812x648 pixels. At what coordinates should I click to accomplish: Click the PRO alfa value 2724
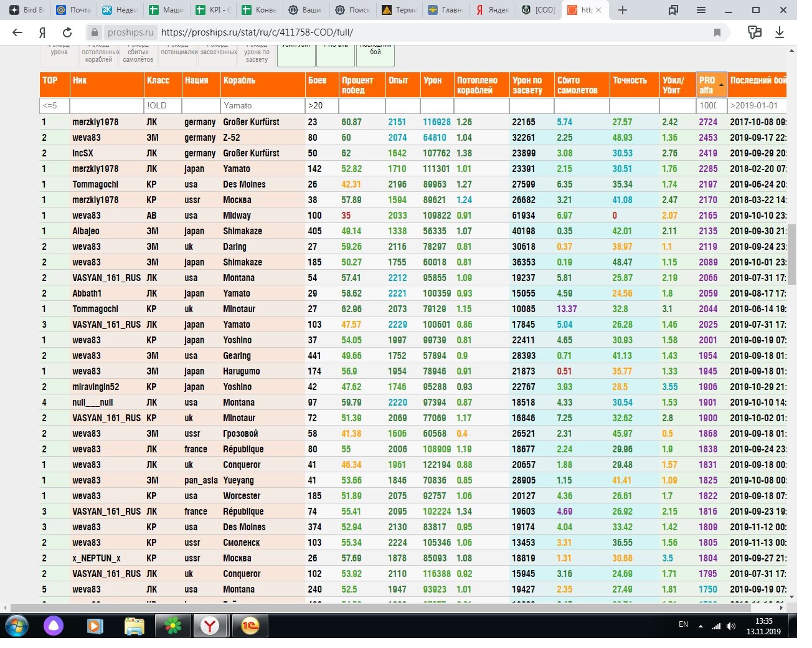coord(708,122)
